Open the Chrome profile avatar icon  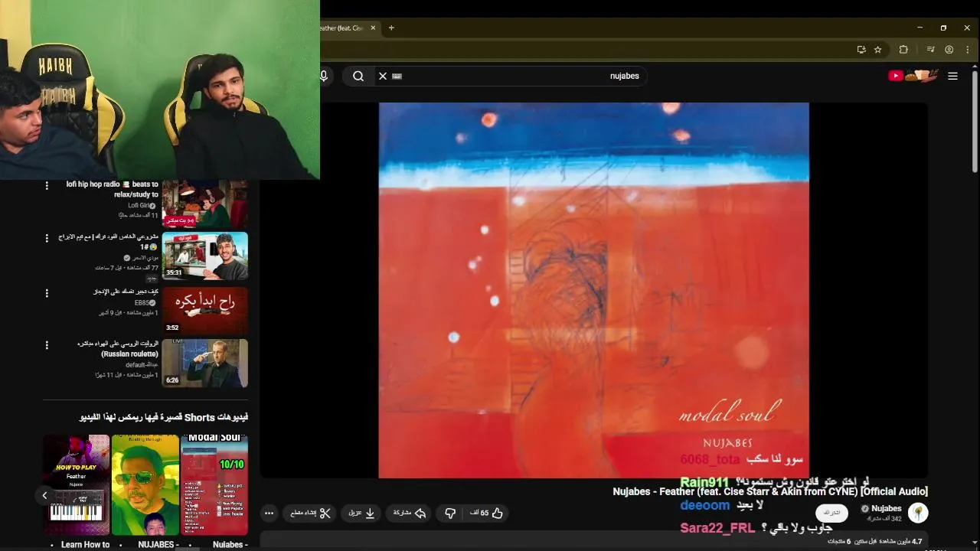click(x=949, y=50)
